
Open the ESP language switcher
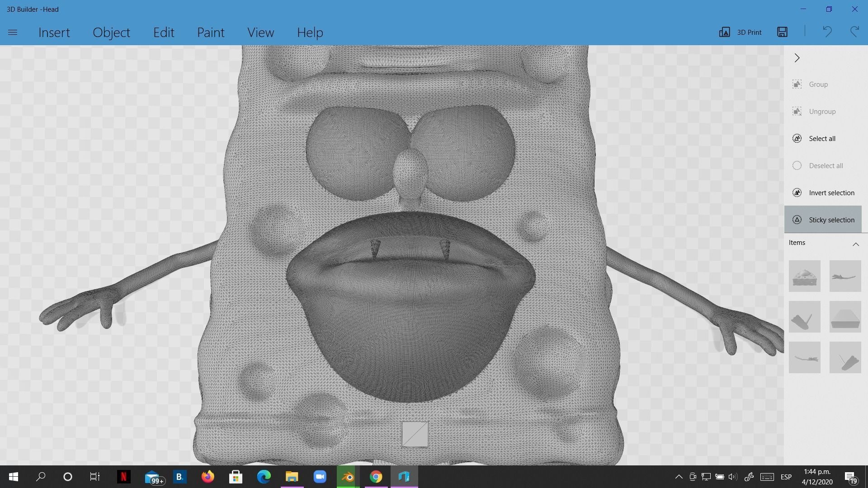click(786, 477)
